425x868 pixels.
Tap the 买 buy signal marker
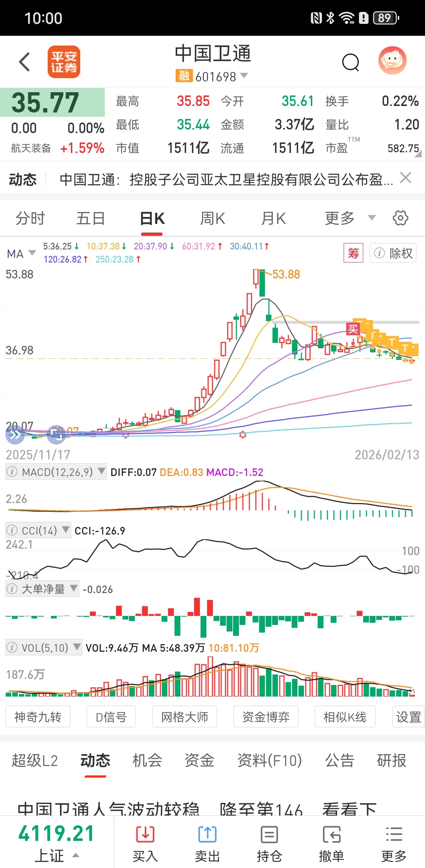(353, 329)
